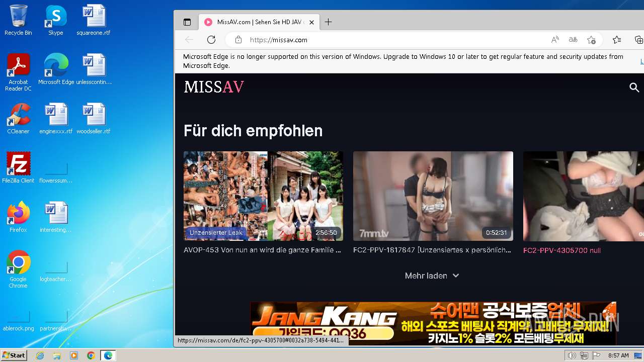View site information via the lock icon
This screenshot has width=644, height=362.
point(238,40)
